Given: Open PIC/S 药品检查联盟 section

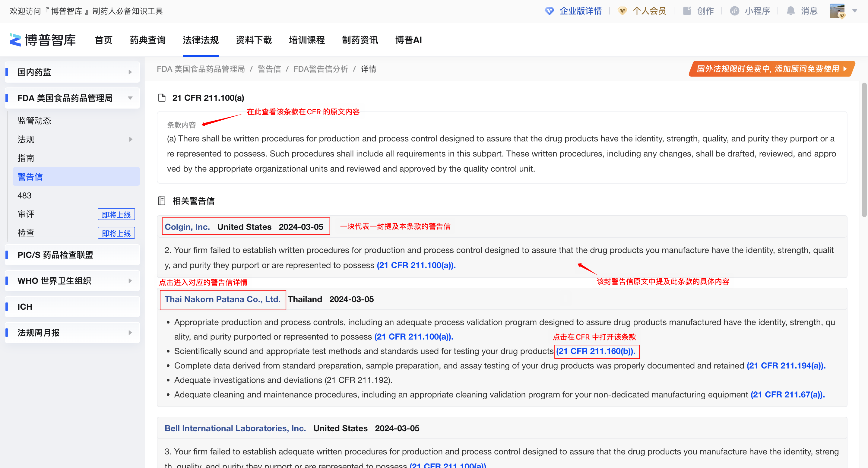Looking at the screenshot, I should click(72, 255).
